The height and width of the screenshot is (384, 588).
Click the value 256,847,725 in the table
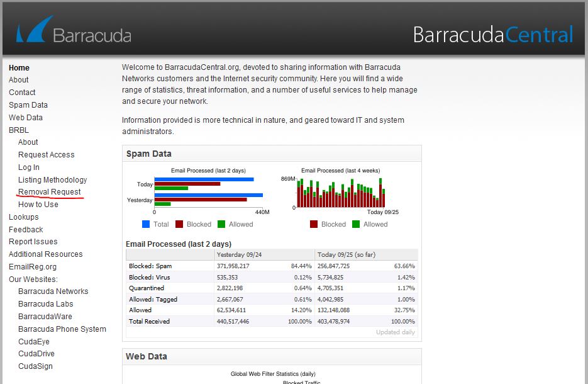[333, 266]
